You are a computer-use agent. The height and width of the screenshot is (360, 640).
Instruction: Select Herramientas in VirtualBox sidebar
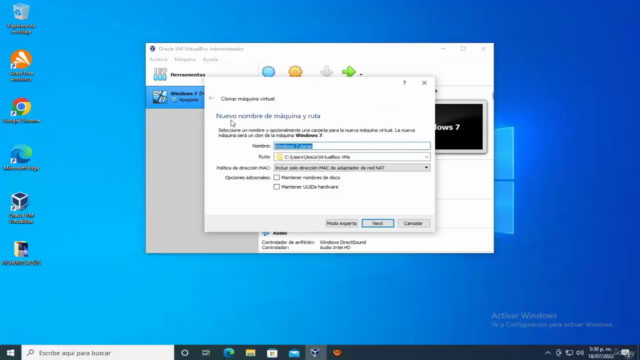202,75
